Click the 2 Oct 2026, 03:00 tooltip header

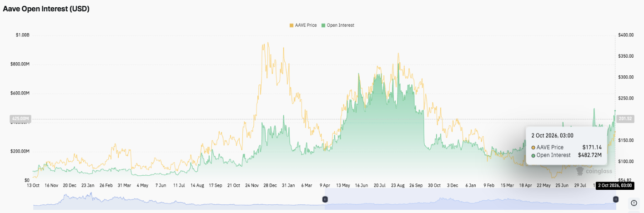pos(552,135)
